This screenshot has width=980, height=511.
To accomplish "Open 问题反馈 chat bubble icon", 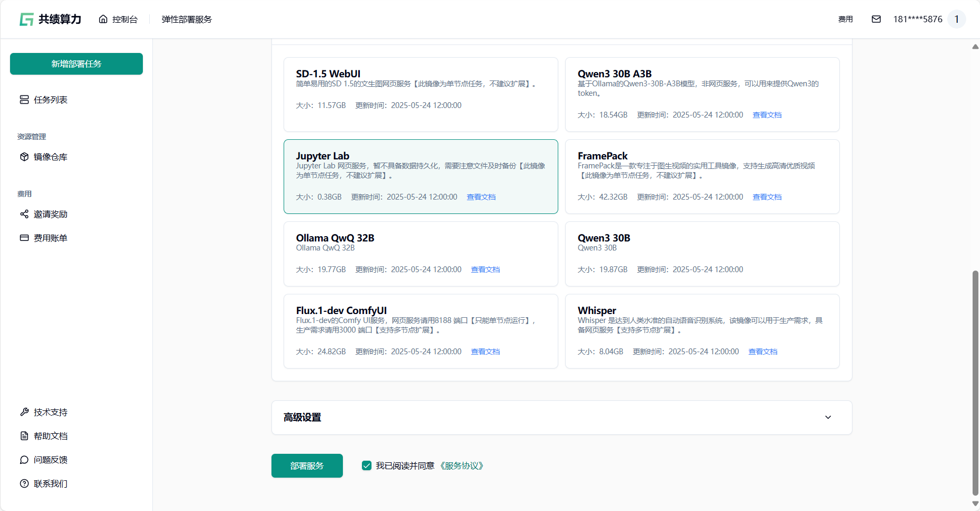I will coord(24,460).
